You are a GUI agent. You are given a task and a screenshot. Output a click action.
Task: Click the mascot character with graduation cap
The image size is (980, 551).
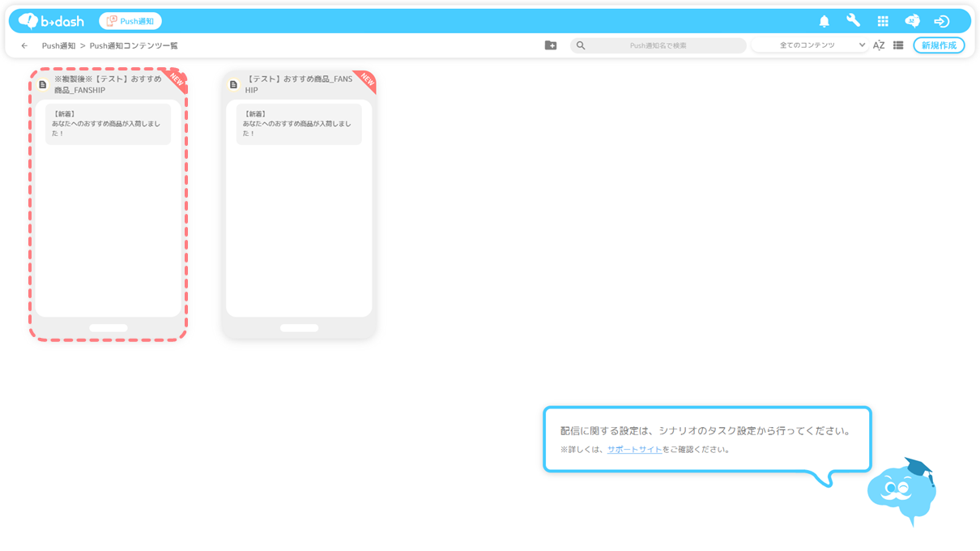[901, 491]
